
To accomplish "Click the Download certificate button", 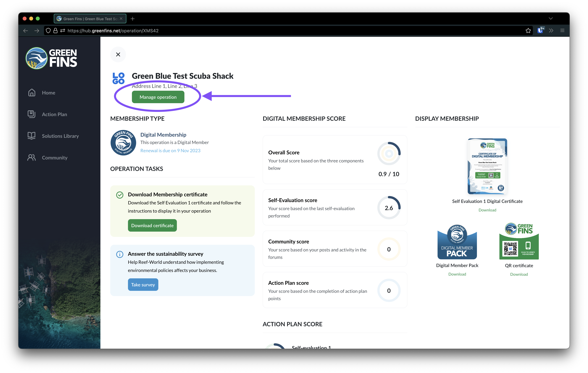I will coord(152,226).
